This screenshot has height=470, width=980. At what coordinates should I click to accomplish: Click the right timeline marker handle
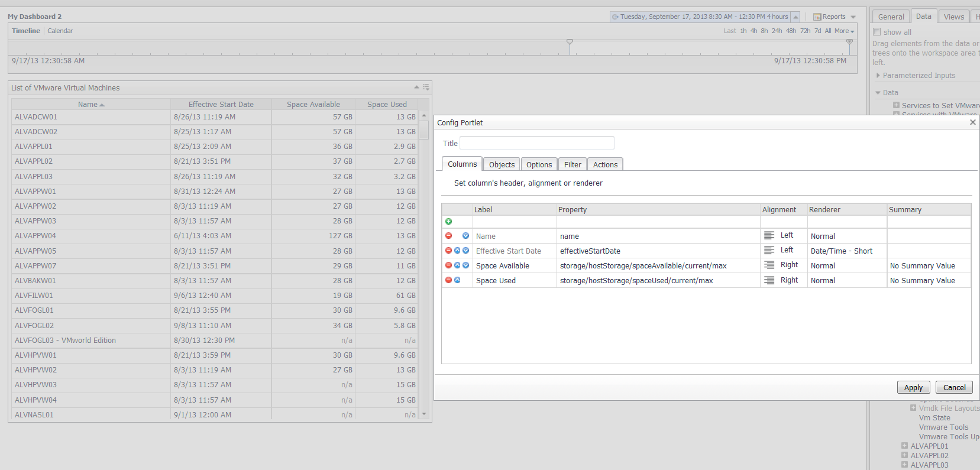point(849,43)
